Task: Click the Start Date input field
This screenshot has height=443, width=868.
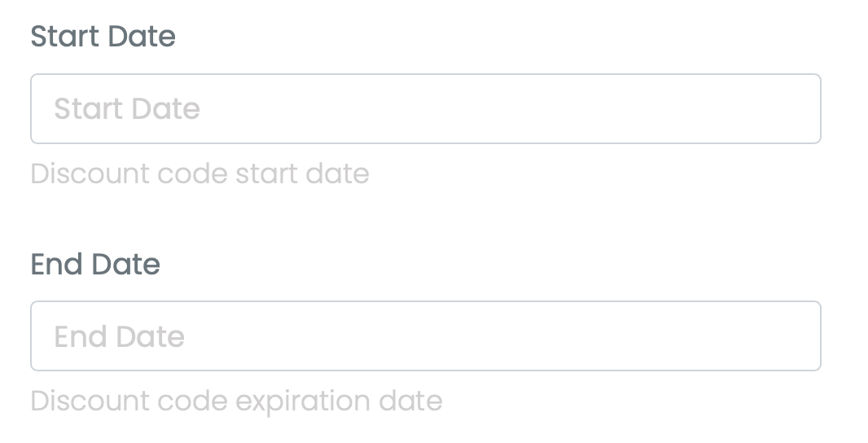Action: tap(425, 109)
